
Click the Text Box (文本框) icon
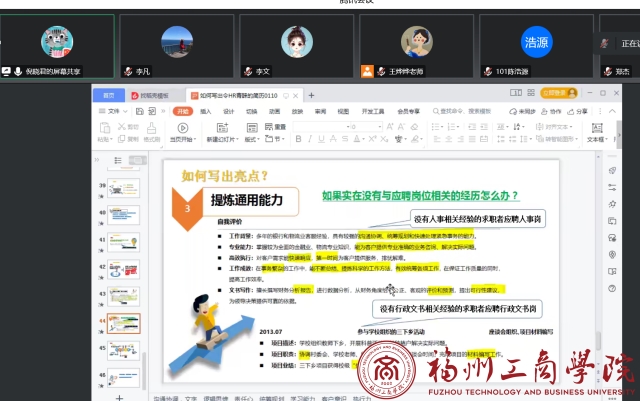coord(595,133)
